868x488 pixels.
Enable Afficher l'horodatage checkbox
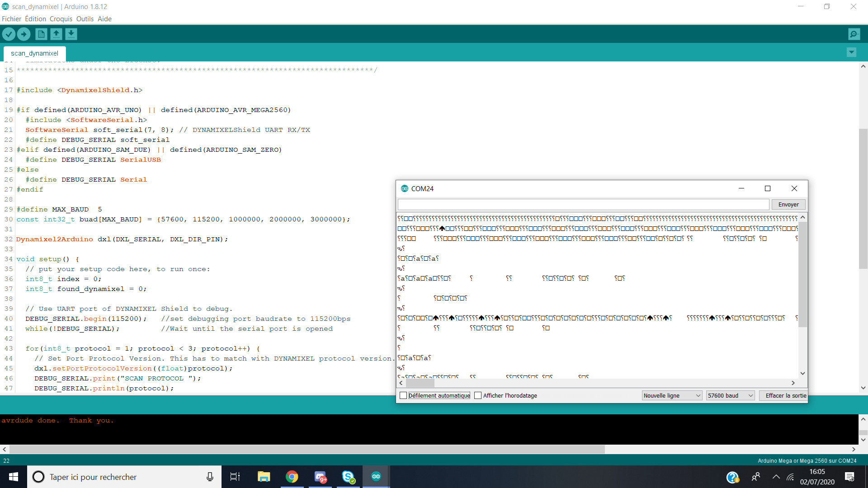coord(478,395)
